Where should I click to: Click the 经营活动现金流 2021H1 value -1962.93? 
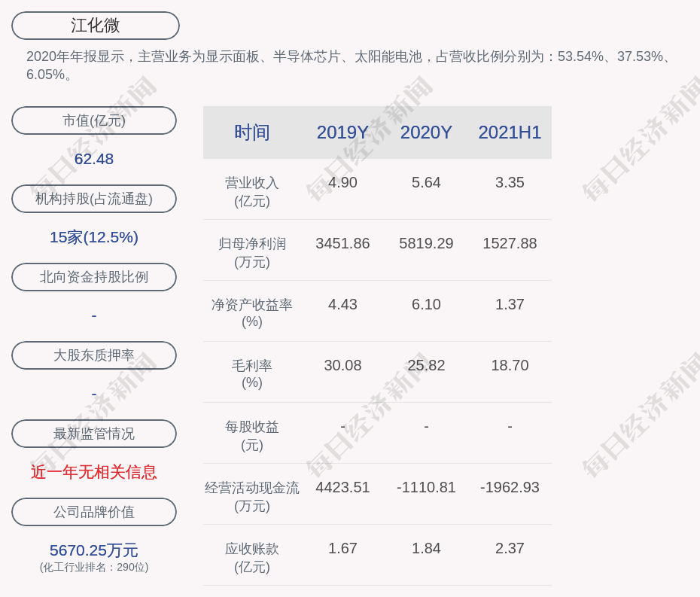pos(510,487)
